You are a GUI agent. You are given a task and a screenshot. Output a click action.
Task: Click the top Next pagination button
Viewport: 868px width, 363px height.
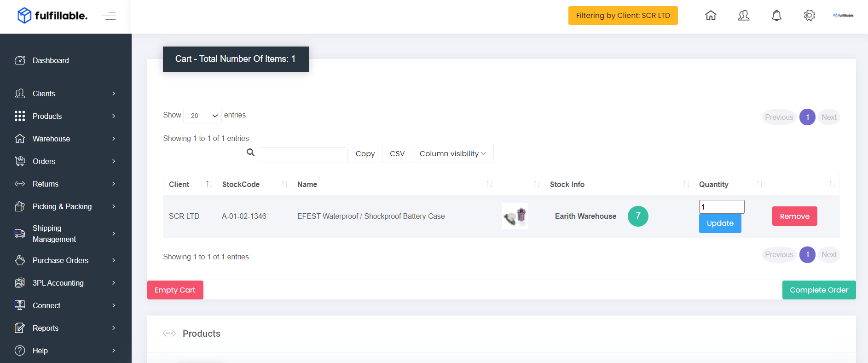point(829,117)
